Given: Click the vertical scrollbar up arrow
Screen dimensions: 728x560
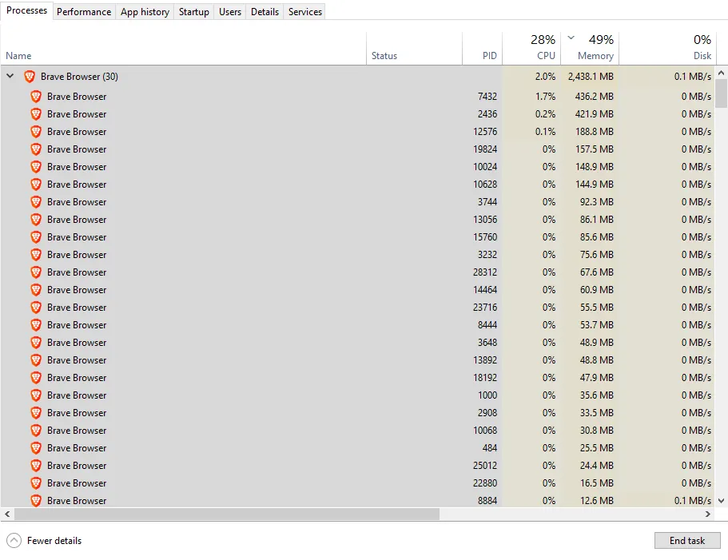Looking at the screenshot, I should pos(721,73).
